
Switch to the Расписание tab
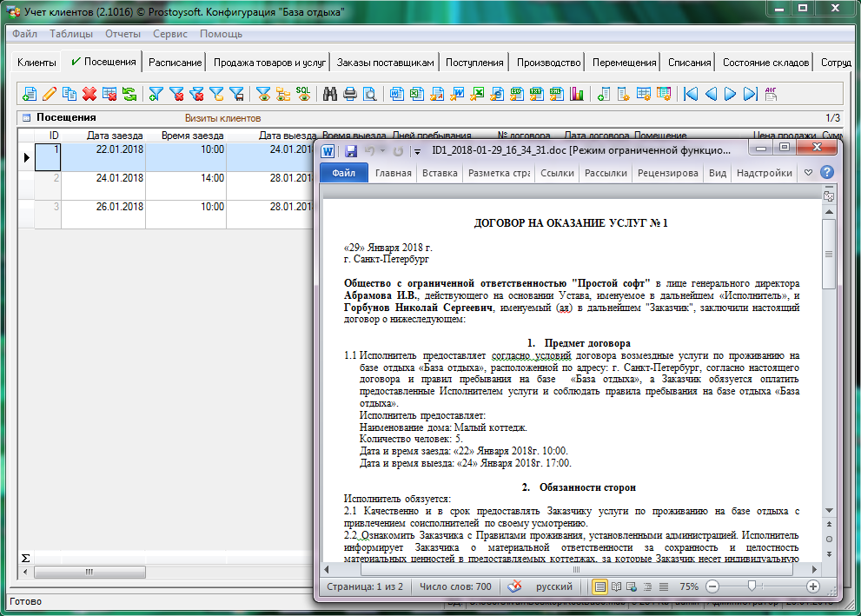coord(175,63)
